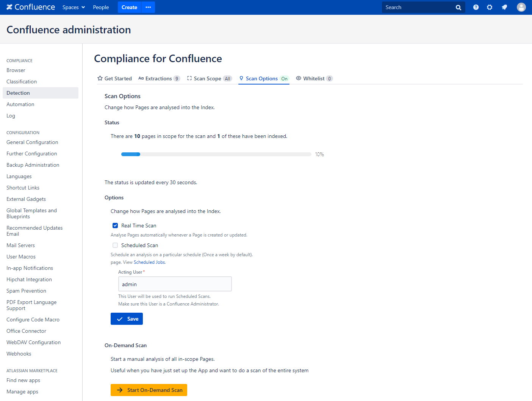Image resolution: width=532 pixels, height=401 pixels.
Task: Open Backup Administration
Action: (33, 165)
